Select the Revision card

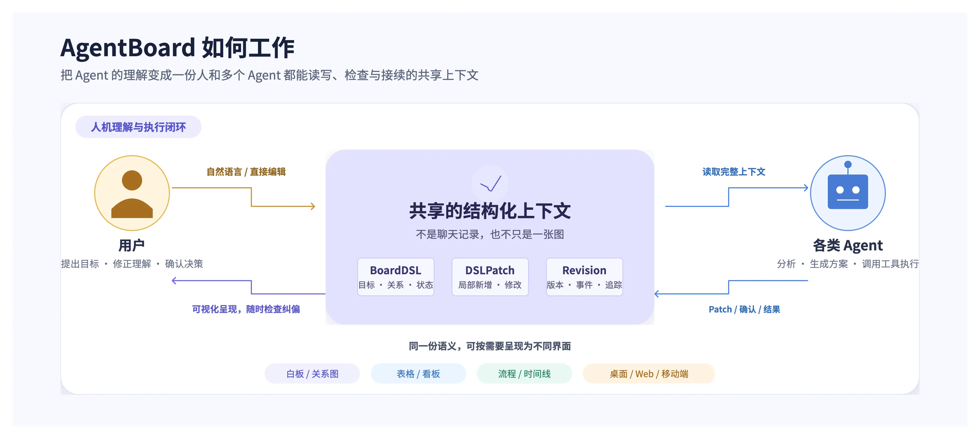pyautogui.click(x=584, y=277)
